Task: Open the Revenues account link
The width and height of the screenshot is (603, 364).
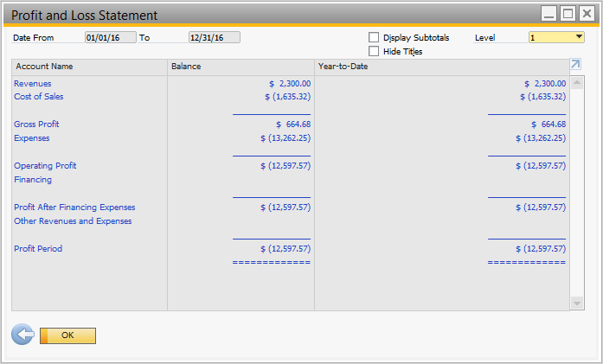Action: 32,83
